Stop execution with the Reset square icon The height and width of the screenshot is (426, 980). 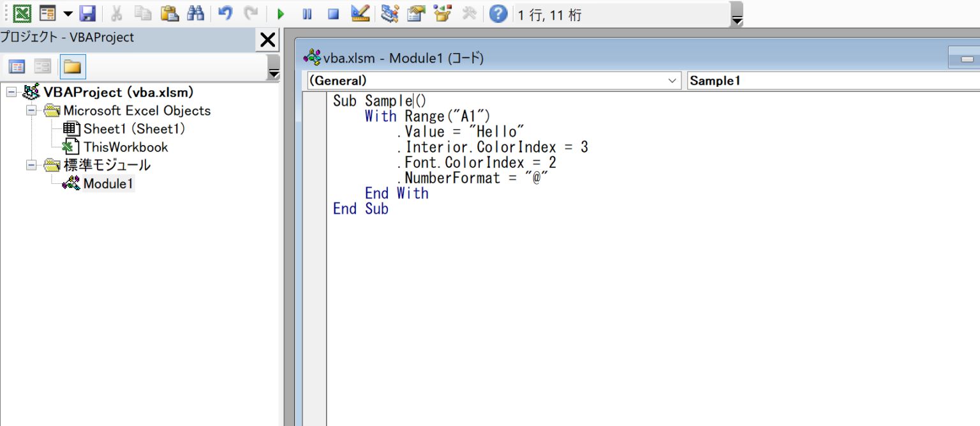(x=333, y=14)
